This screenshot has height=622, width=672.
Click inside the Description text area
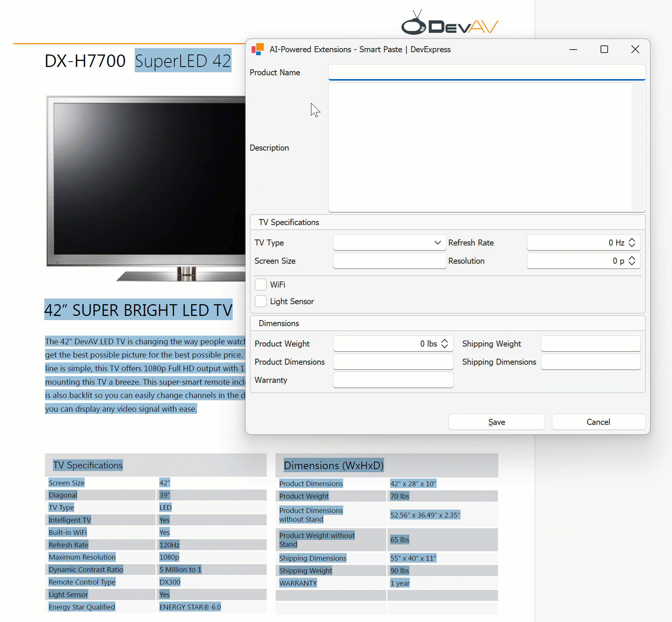(x=480, y=148)
